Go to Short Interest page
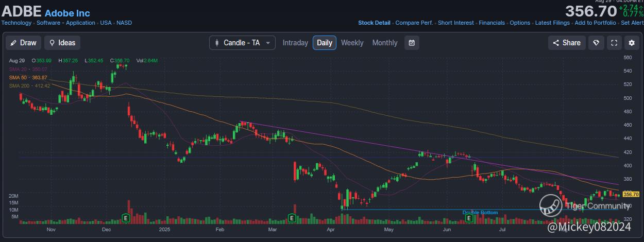 pos(455,23)
